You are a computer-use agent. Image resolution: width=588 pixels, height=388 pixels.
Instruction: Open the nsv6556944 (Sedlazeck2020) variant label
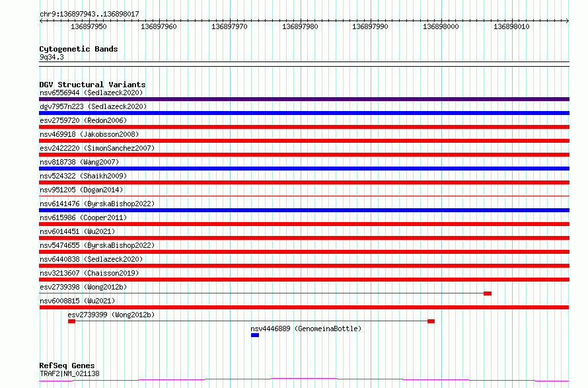[91, 93]
